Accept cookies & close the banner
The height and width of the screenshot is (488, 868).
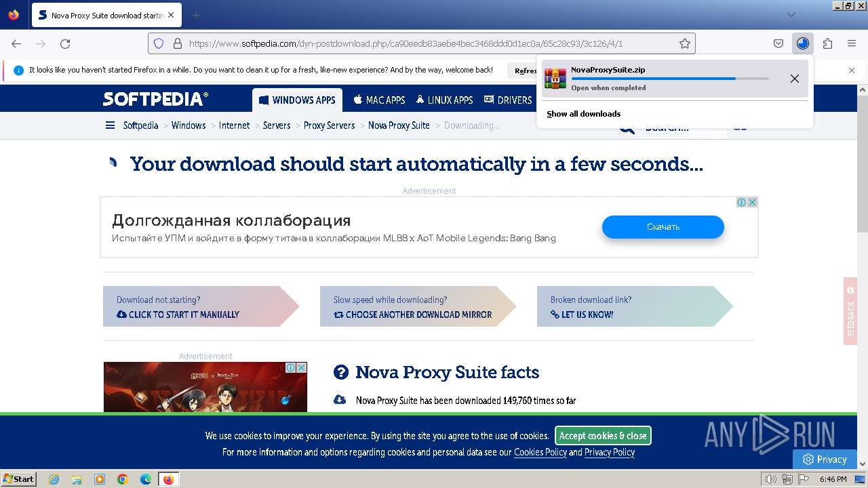[603, 435]
